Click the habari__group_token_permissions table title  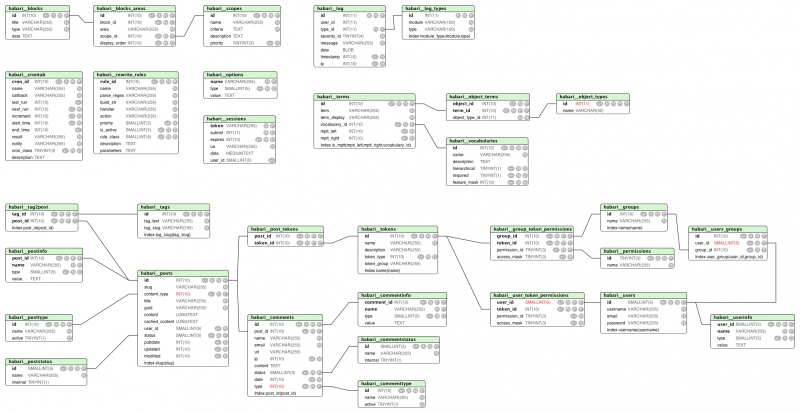pyautogui.click(x=532, y=229)
